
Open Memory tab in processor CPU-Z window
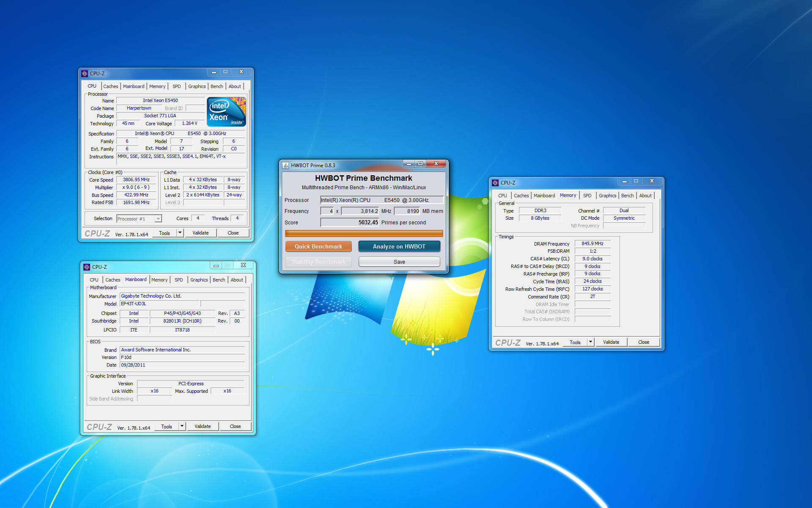point(157,86)
